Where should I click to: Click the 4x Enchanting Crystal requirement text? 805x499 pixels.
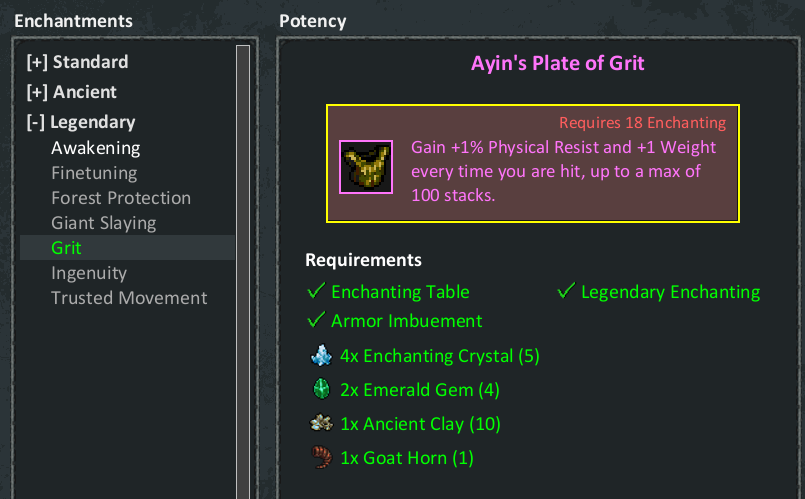coord(439,356)
